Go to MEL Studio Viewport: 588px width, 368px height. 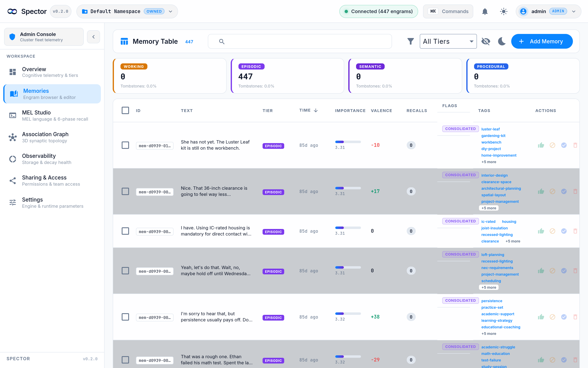[x=52, y=116]
